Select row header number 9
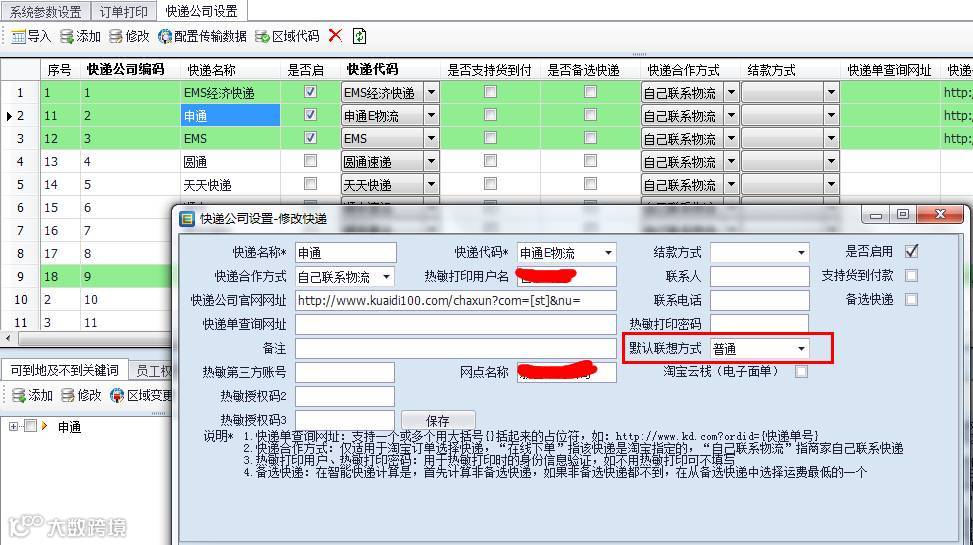The height and width of the screenshot is (545, 973). pos(20,277)
